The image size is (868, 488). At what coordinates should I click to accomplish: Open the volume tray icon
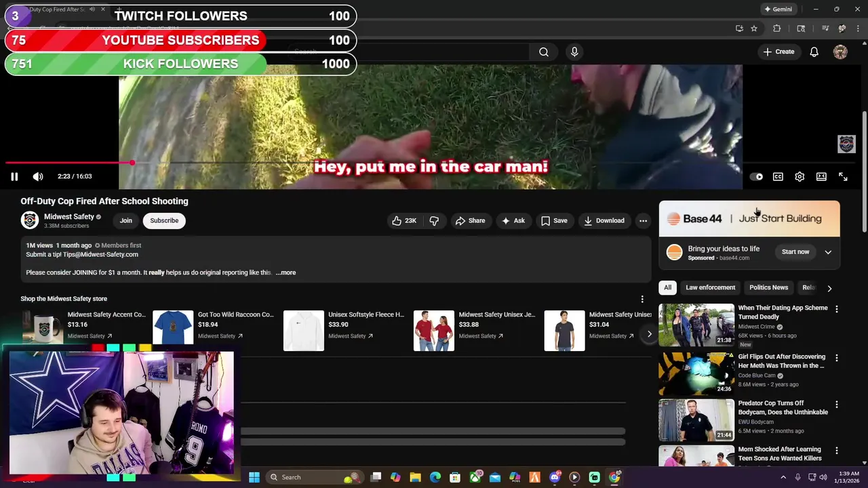823,477
